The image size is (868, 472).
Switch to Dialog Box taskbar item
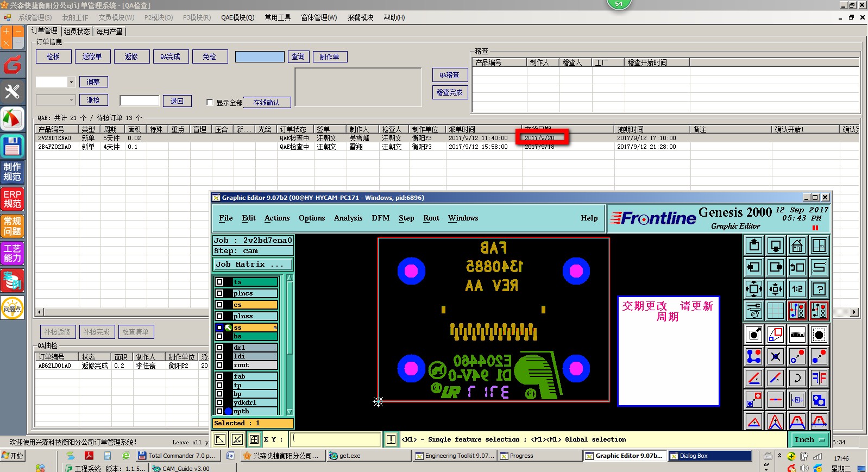[710, 456]
